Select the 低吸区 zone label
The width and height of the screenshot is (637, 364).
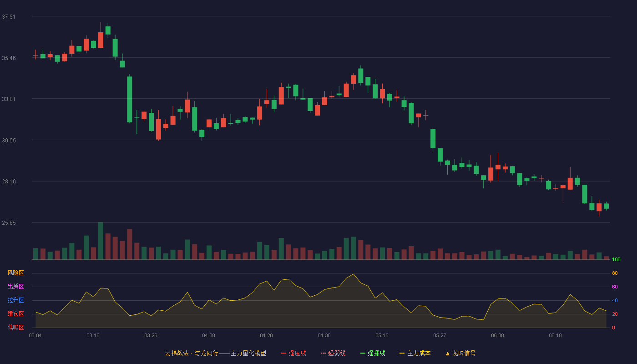(x=15, y=327)
